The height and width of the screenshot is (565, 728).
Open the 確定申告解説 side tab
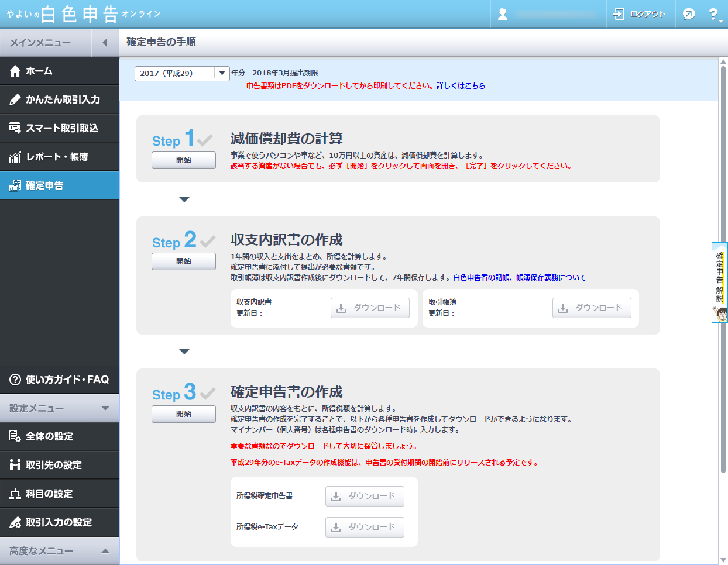[x=720, y=281]
